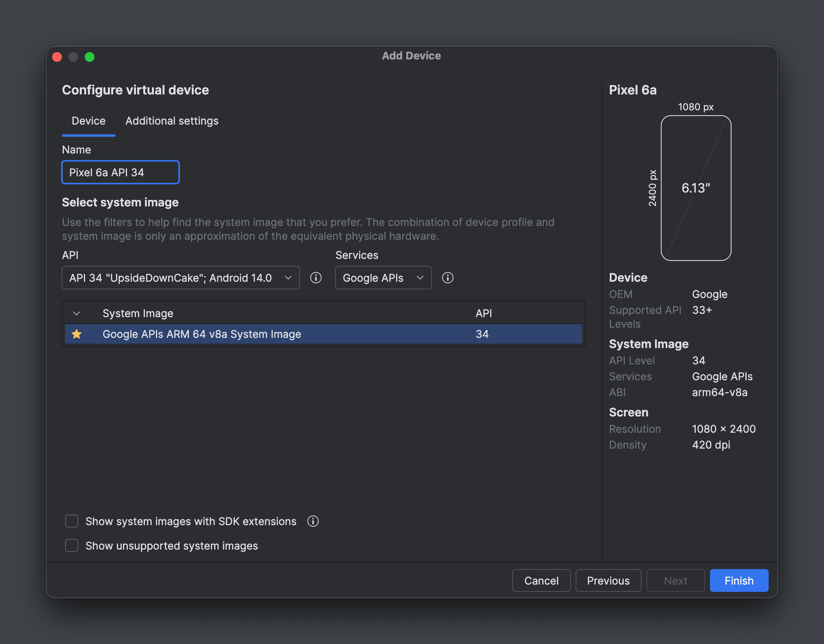Click the info icon after the SDK extensions checkbox

pyautogui.click(x=313, y=521)
